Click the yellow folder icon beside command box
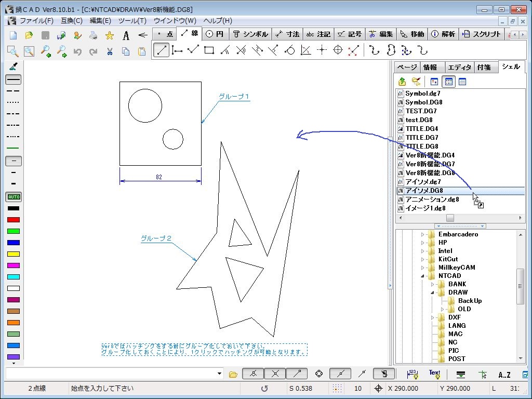 coord(233,375)
